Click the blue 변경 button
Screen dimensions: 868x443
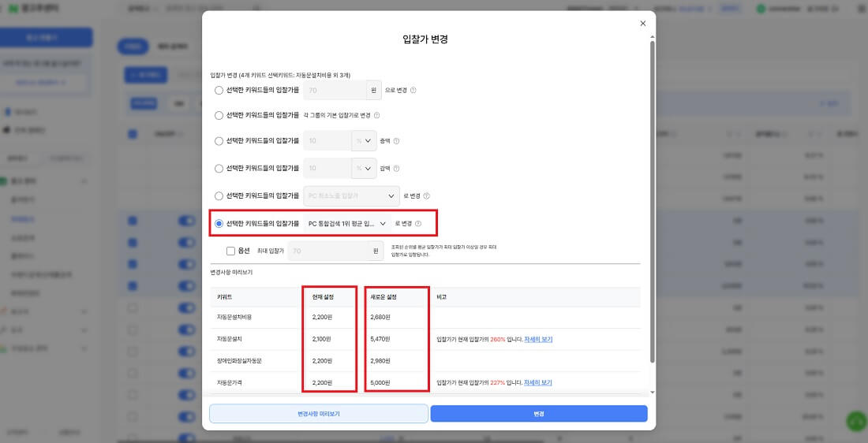(x=539, y=414)
